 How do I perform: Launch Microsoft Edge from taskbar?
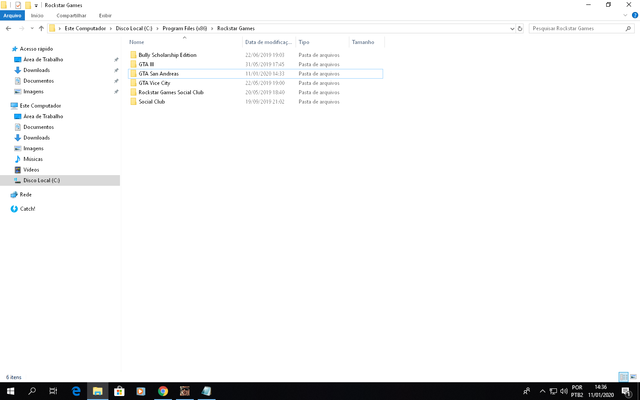pyautogui.click(x=76, y=391)
